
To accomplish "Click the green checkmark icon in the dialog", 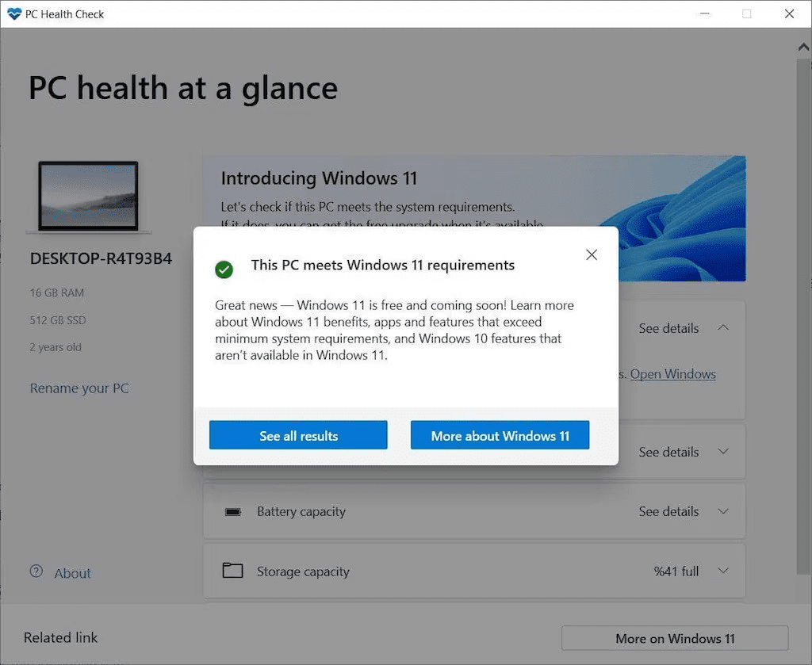I will [224, 269].
